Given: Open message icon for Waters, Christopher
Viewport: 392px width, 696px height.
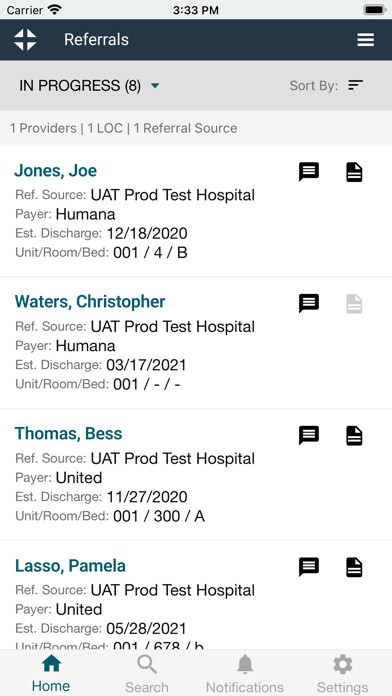Looking at the screenshot, I should 309,303.
